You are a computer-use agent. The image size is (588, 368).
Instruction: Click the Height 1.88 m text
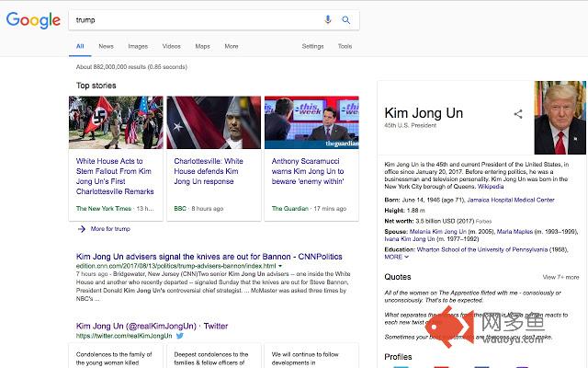pos(404,211)
